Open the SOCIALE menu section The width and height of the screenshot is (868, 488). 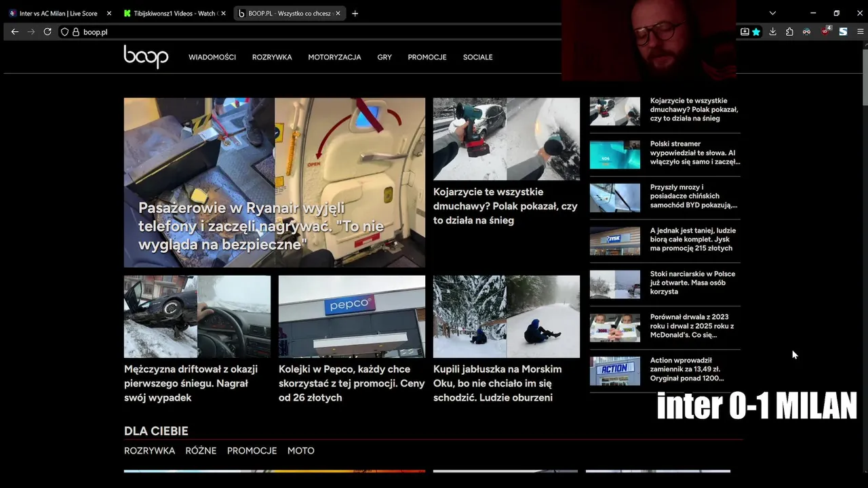click(x=478, y=57)
